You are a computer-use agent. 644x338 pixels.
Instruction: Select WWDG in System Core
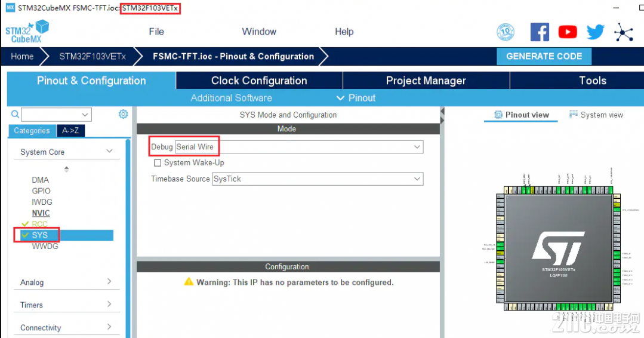click(45, 247)
